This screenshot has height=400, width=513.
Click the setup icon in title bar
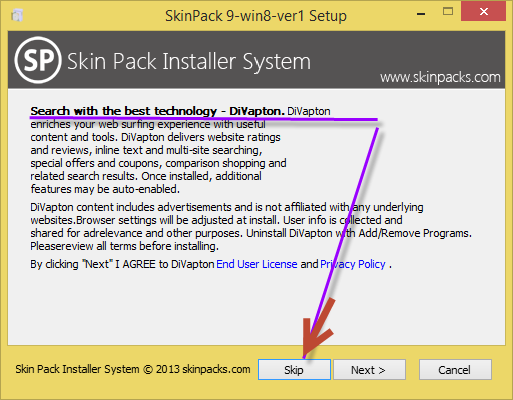(x=17, y=15)
